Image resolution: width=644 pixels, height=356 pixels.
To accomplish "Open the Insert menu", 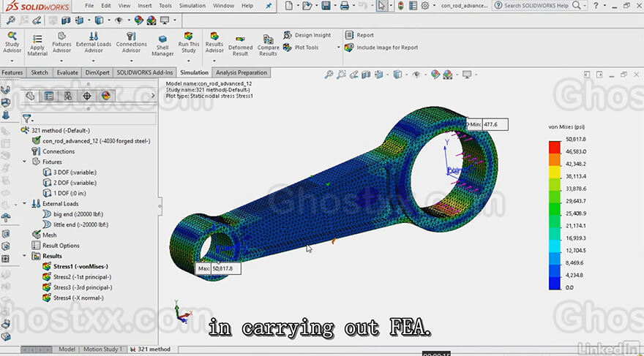I will click(x=145, y=6).
